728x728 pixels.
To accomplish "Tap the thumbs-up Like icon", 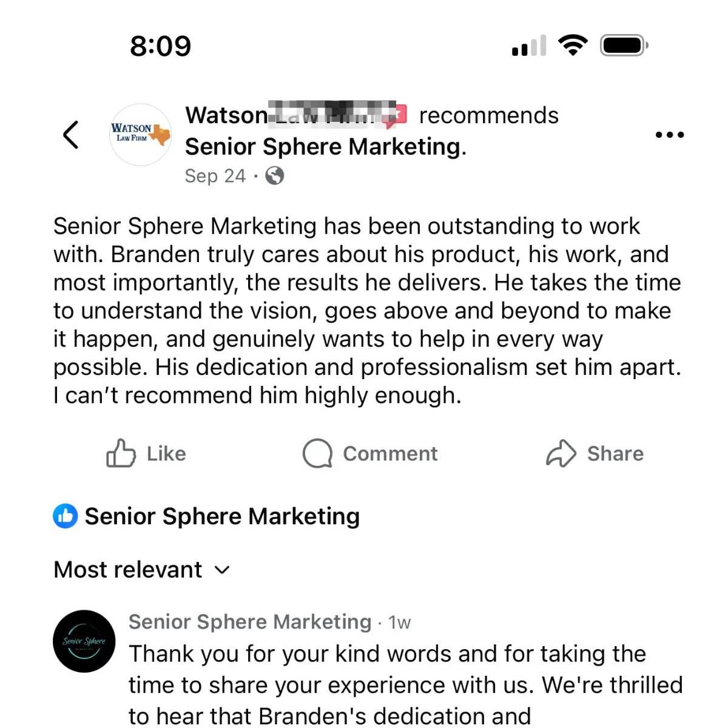I will [121, 453].
